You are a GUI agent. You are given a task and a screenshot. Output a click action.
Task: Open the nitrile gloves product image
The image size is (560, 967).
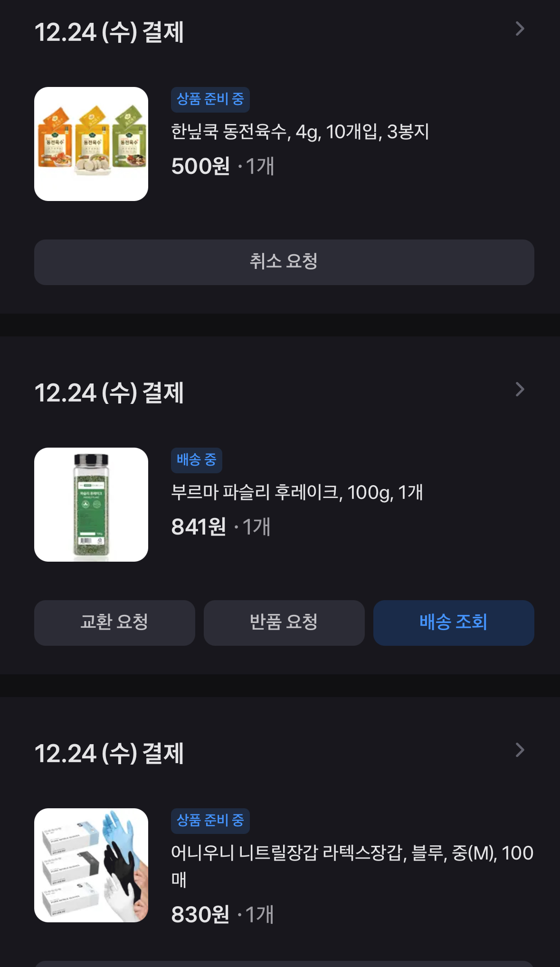pyautogui.click(x=91, y=865)
